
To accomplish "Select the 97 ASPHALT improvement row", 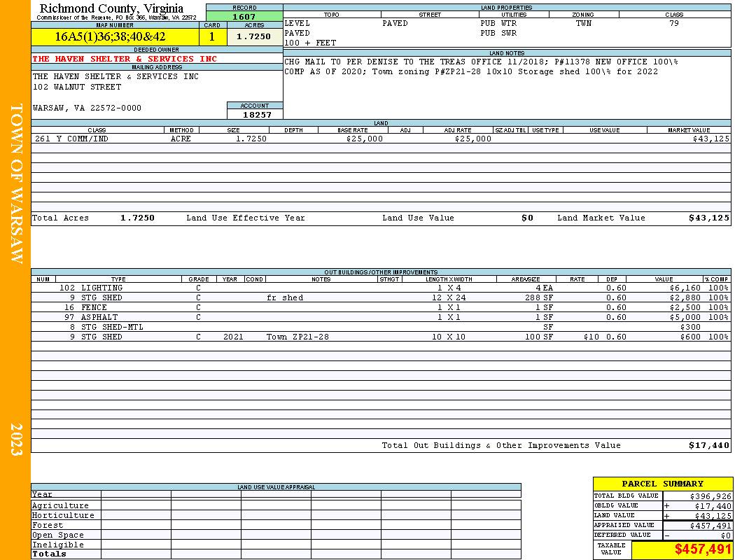I will click(x=381, y=317).
